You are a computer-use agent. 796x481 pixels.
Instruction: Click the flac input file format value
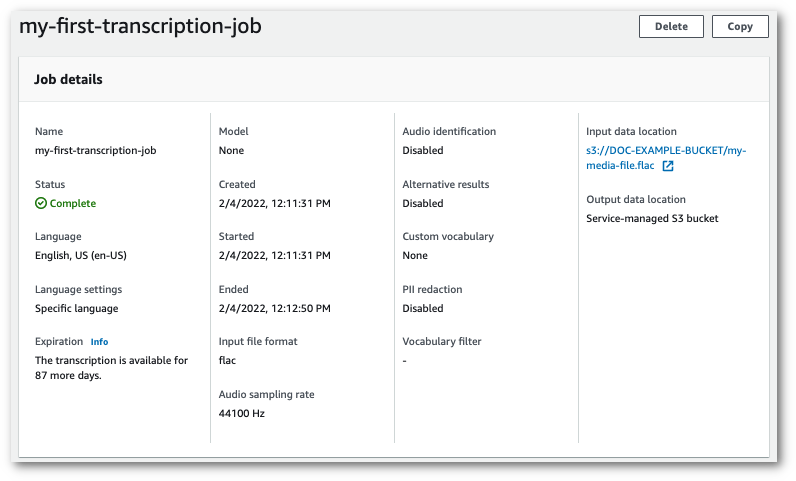tap(227, 360)
